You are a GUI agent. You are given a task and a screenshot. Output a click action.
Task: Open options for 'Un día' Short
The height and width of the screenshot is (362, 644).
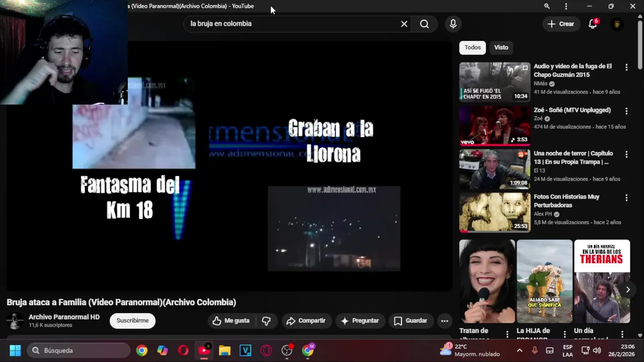[622, 334]
